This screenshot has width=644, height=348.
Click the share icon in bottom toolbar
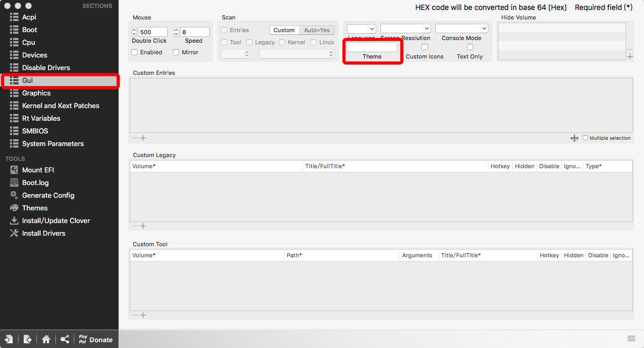click(x=65, y=340)
